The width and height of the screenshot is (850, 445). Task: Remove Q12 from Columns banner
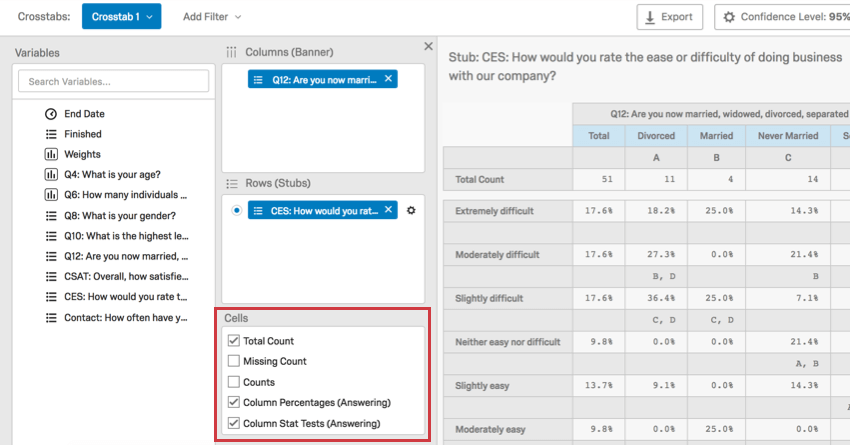pyautogui.click(x=389, y=79)
